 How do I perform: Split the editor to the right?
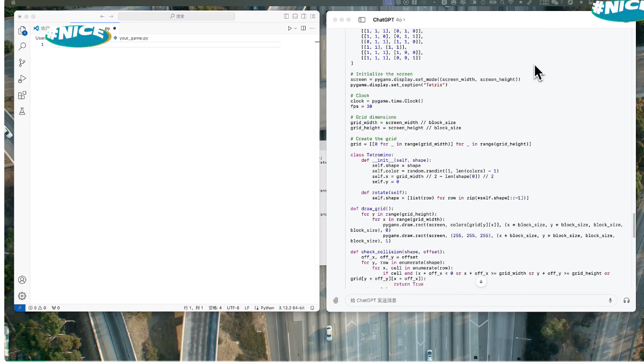coord(303,28)
